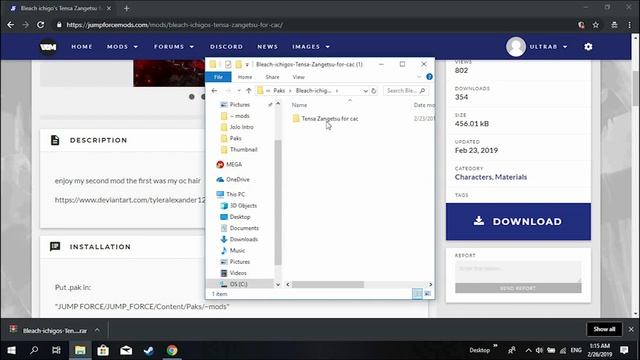Image resolution: width=640 pixels, height=360 pixels.
Task: Open the File tab in Explorer
Action: point(218,77)
